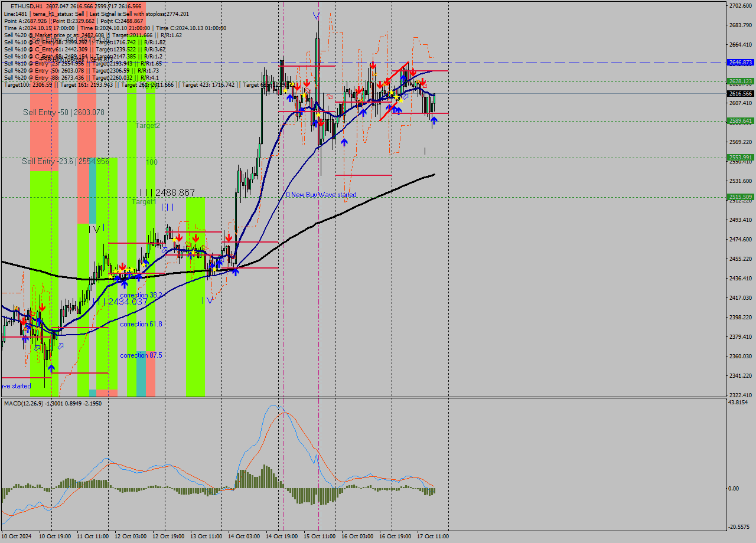Click the 2493.410 price axis value
Viewport: 756px width, 543px height.
pyautogui.click(x=741, y=220)
